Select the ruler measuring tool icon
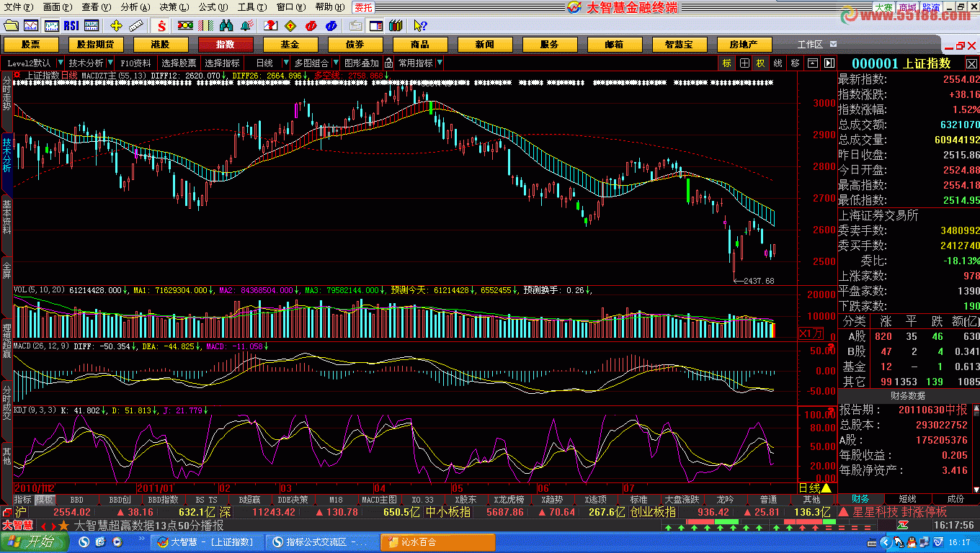Viewport: 980px width, 553px height. (x=137, y=26)
